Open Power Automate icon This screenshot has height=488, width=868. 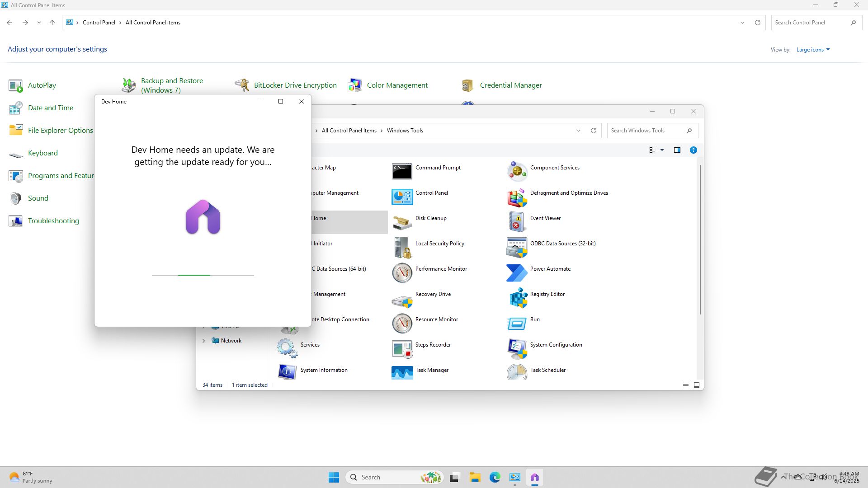517,273
